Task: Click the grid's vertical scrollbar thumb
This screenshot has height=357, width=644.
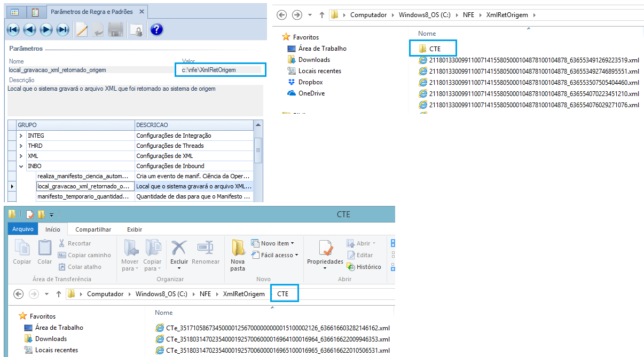Action: pyautogui.click(x=258, y=150)
